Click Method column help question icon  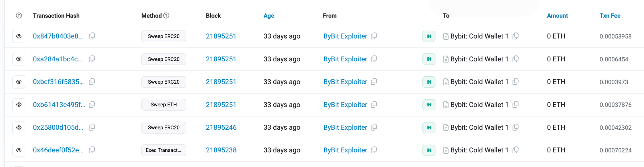pyautogui.click(x=166, y=15)
